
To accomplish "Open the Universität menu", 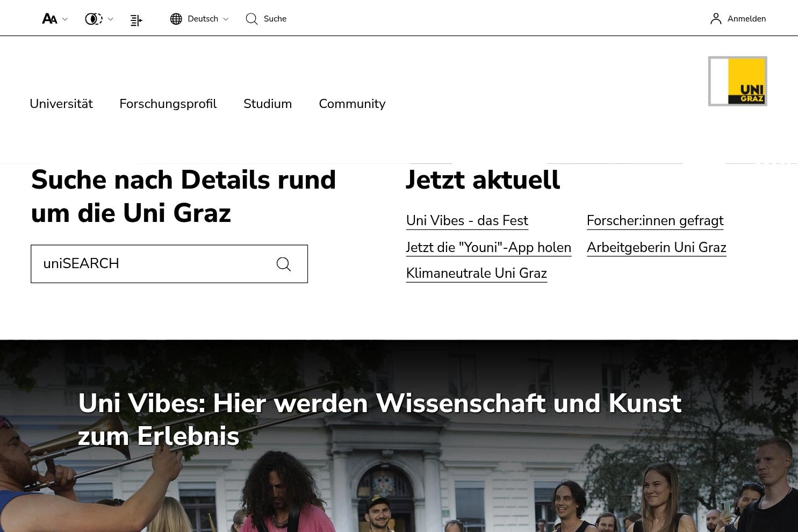I will [x=61, y=104].
